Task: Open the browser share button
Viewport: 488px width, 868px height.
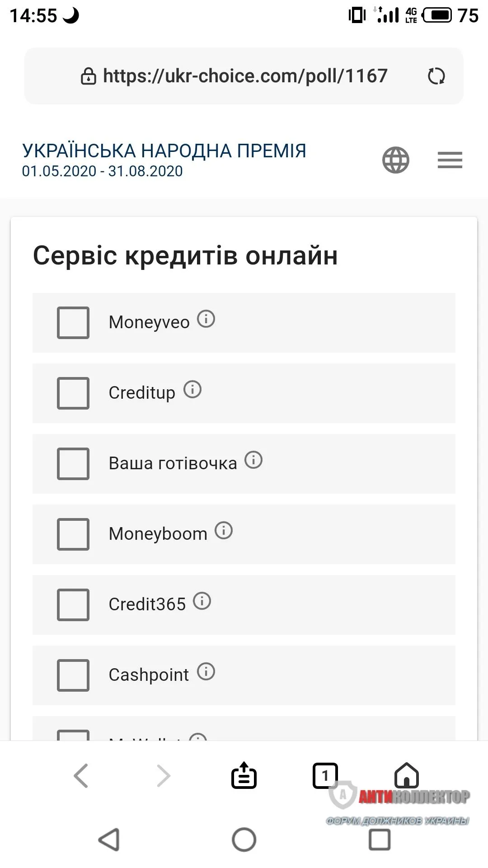Action: click(244, 776)
